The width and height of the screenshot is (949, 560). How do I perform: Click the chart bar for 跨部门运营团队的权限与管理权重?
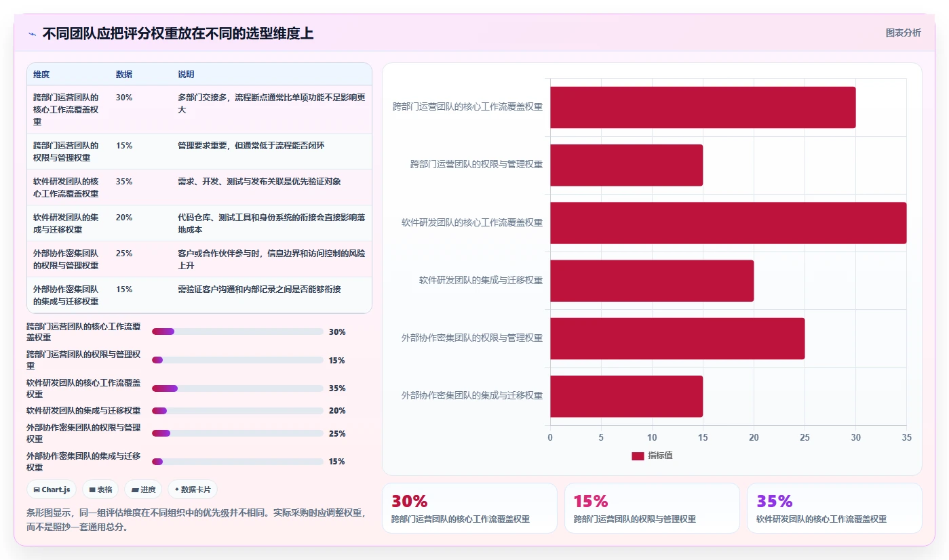click(x=626, y=165)
